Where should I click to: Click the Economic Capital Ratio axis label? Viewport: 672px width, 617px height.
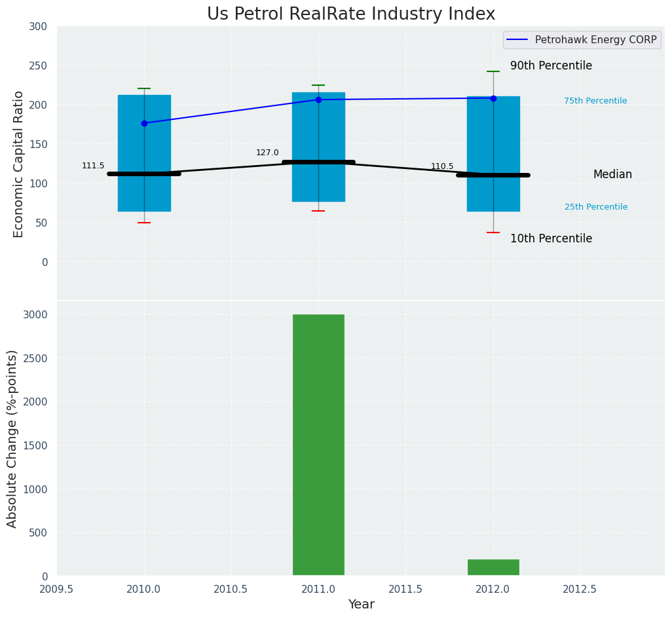pos(19,164)
